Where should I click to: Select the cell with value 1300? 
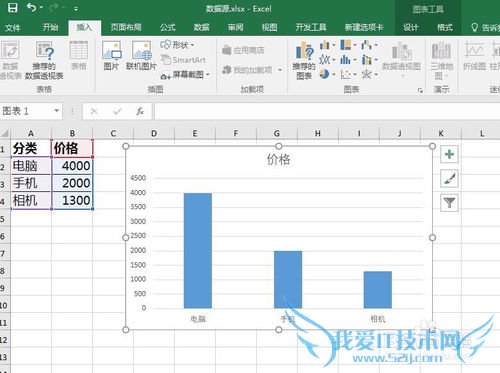pyautogui.click(x=72, y=200)
